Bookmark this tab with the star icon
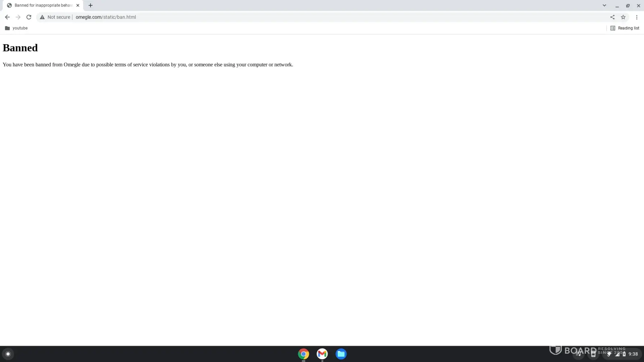The width and height of the screenshot is (644, 362). pyautogui.click(x=623, y=17)
